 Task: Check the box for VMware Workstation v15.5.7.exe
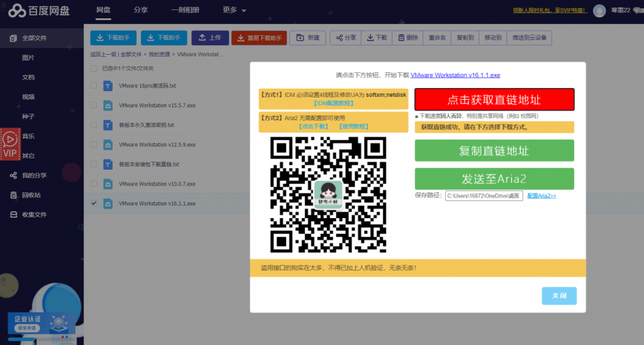coord(94,106)
